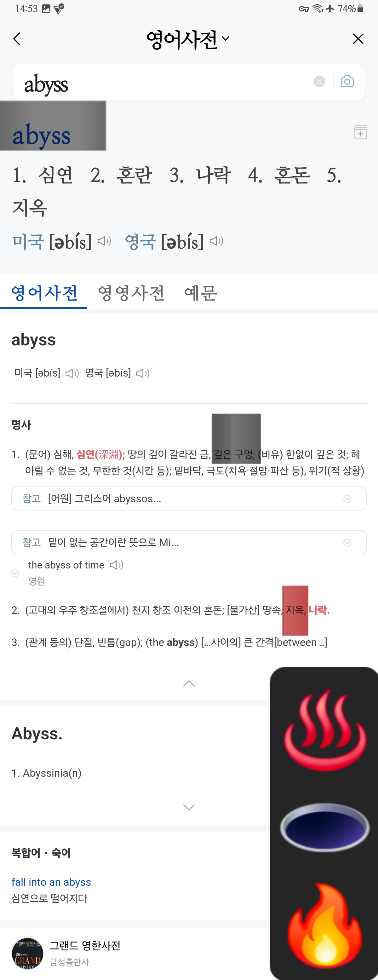Tap the fire emoji
The height and width of the screenshot is (980, 378).
324,927
